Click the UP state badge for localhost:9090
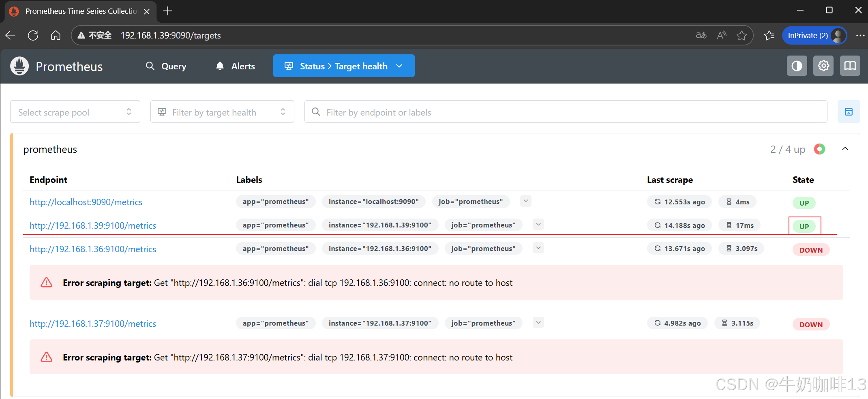This screenshot has height=399, width=868. (x=804, y=203)
